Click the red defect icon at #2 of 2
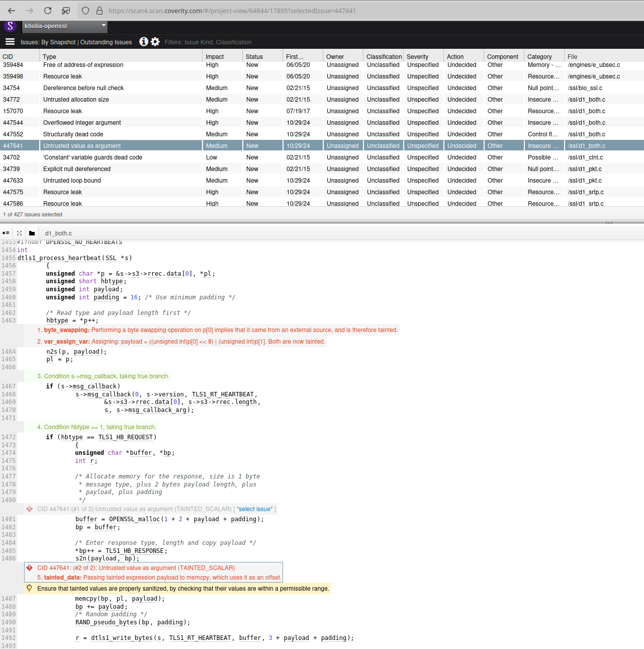644x649 pixels. pyautogui.click(x=30, y=568)
